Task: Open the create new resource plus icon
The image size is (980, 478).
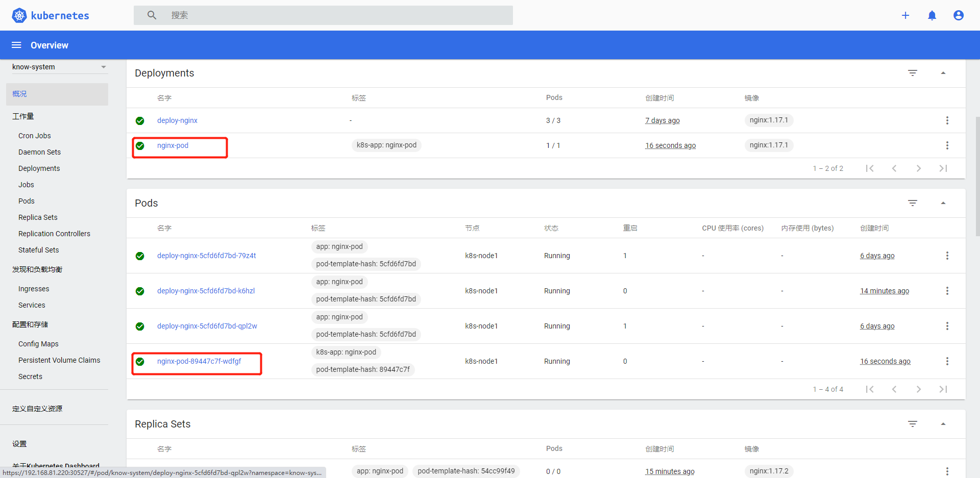Action: 905,15
